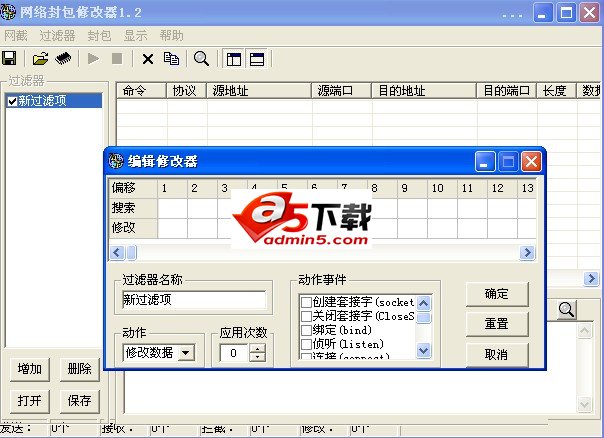Click the X delete toolbar icon
The height and width of the screenshot is (438, 604).
coord(148,59)
